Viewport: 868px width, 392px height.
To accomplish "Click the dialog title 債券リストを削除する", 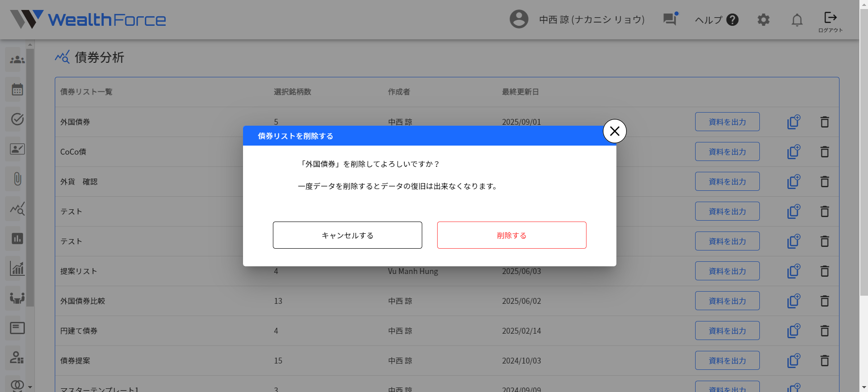I will [x=296, y=136].
